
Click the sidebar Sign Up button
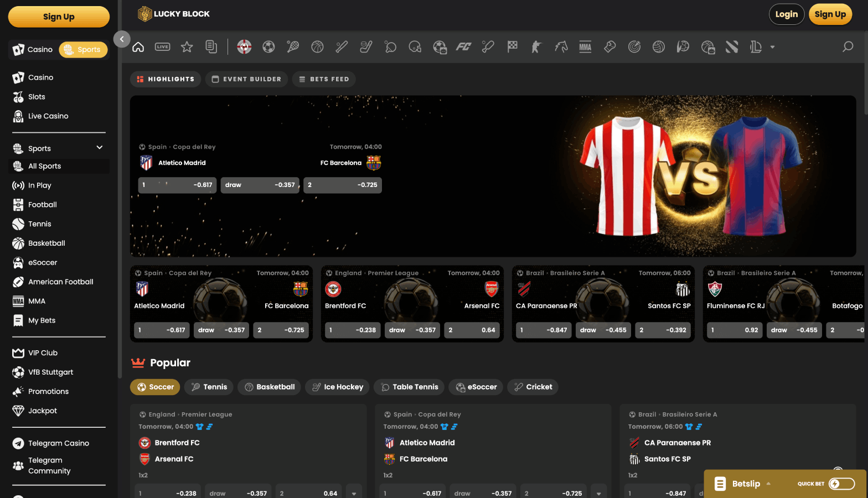[59, 17]
